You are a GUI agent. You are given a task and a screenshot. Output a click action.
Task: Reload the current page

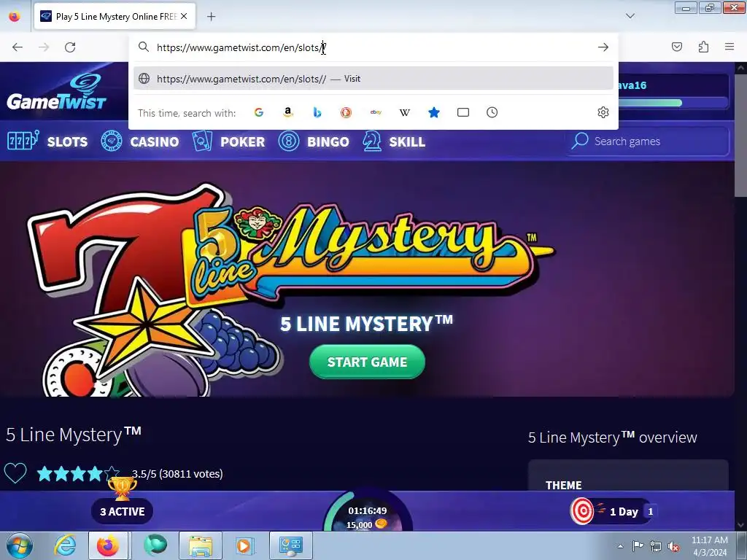(70, 47)
